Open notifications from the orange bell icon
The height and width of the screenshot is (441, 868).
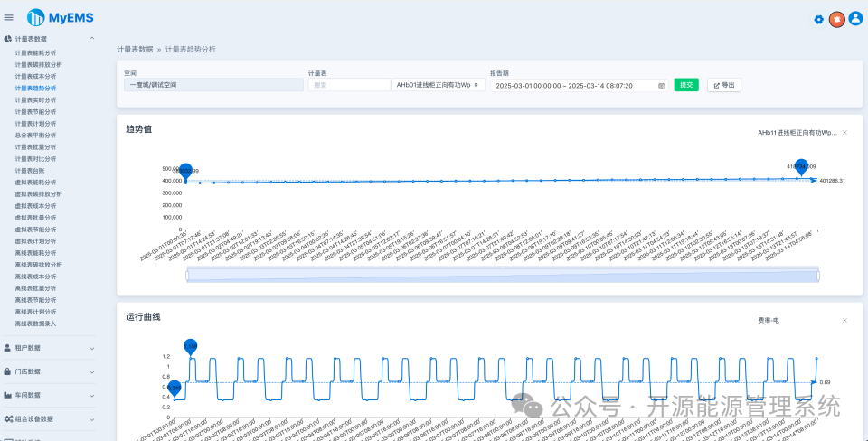pos(837,19)
